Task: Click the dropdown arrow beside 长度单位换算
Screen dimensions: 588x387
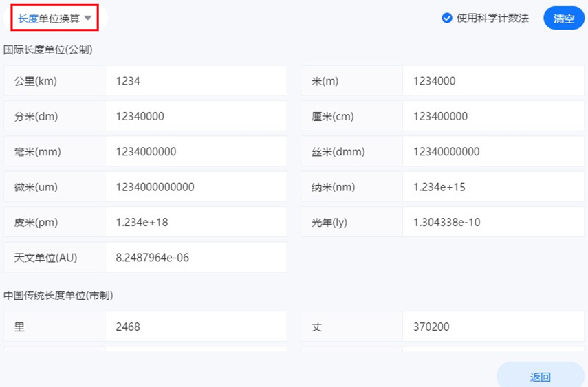Action: (88, 19)
